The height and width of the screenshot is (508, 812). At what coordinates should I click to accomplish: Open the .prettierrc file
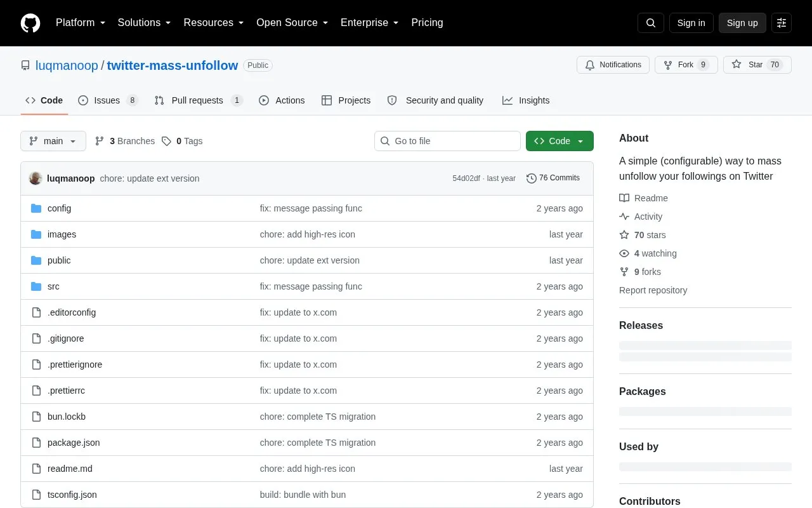[x=66, y=391]
